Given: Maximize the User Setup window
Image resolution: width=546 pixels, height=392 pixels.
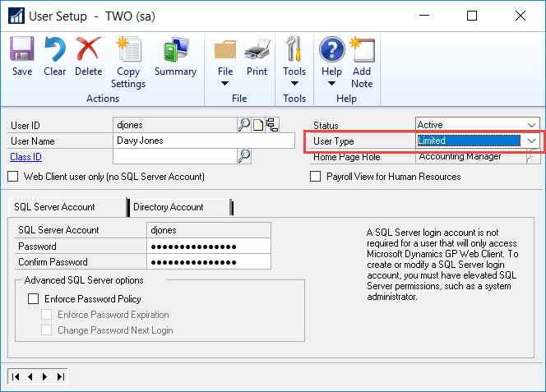Looking at the screenshot, I should pyautogui.click(x=472, y=16).
